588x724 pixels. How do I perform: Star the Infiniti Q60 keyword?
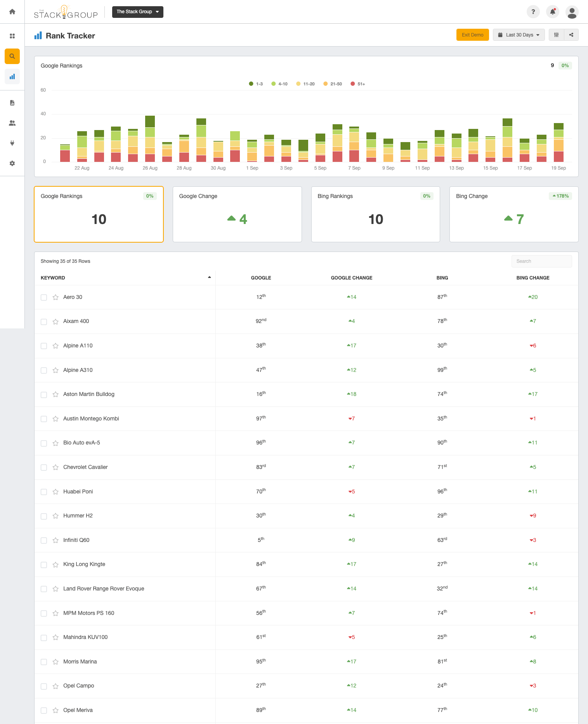click(x=56, y=540)
